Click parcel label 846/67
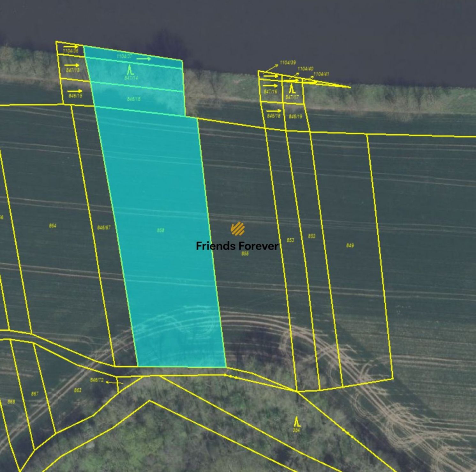 (x=104, y=228)
